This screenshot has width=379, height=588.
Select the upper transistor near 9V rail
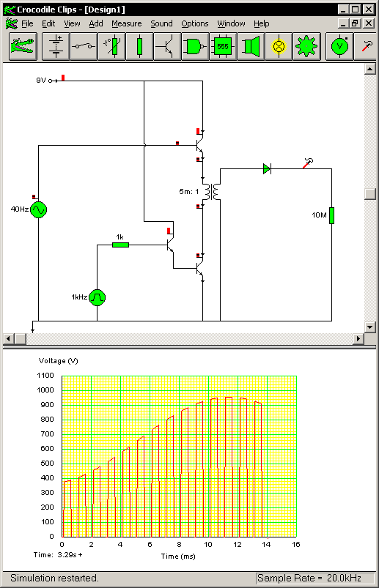[x=199, y=144]
